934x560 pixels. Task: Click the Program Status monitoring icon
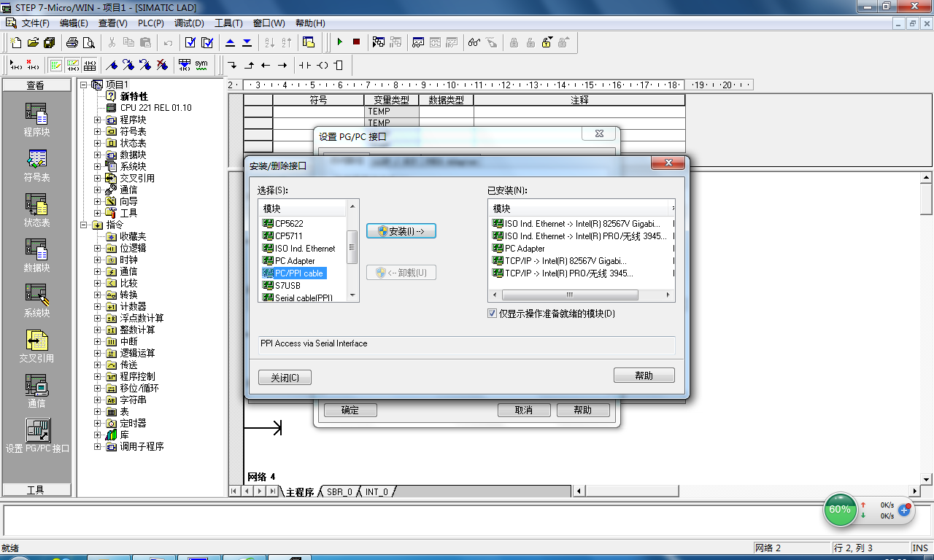(379, 42)
